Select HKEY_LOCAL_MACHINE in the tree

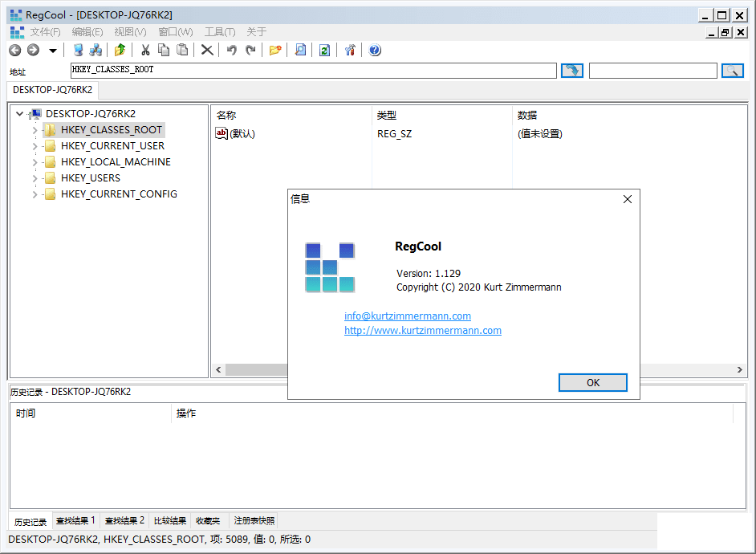(116, 162)
